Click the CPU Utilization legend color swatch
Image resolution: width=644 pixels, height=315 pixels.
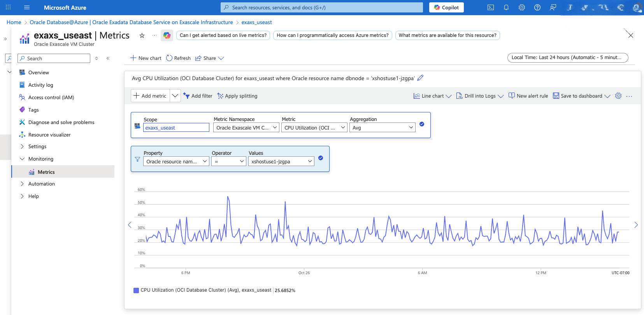coord(136,290)
